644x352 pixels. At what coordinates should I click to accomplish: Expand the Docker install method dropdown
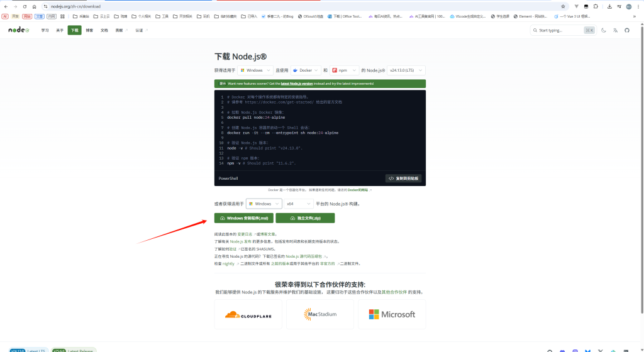pyautogui.click(x=306, y=70)
